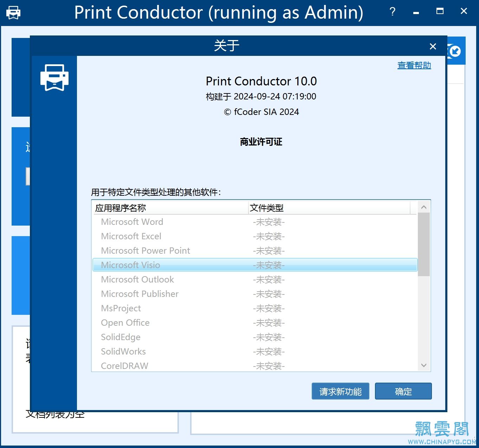Confirm with the 确定 button
479x448 pixels.
(x=403, y=391)
